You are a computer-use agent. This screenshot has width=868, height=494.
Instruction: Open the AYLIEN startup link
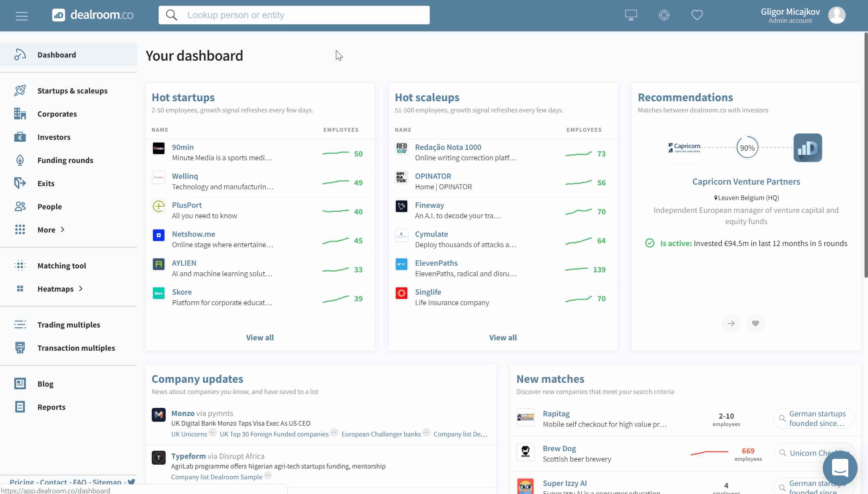coord(184,263)
